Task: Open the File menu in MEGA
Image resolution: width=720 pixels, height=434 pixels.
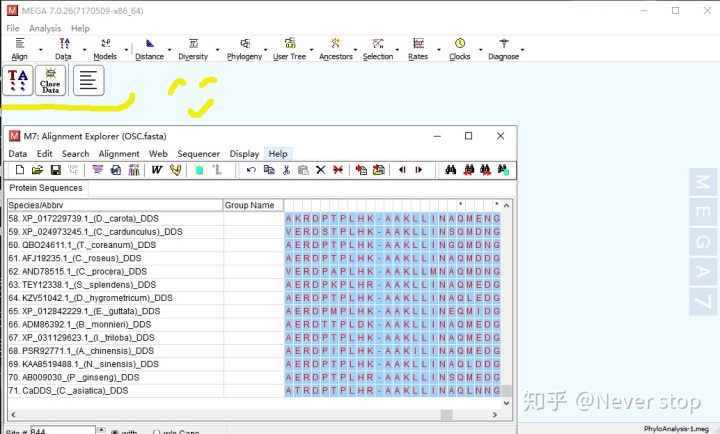Action: pyautogui.click(x=13, y=28)
